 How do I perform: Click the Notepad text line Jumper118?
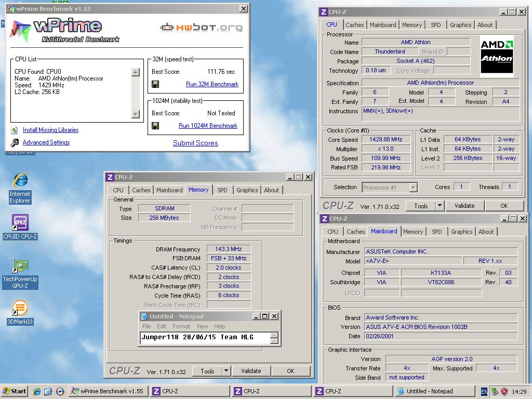click(x=197, y=337)
